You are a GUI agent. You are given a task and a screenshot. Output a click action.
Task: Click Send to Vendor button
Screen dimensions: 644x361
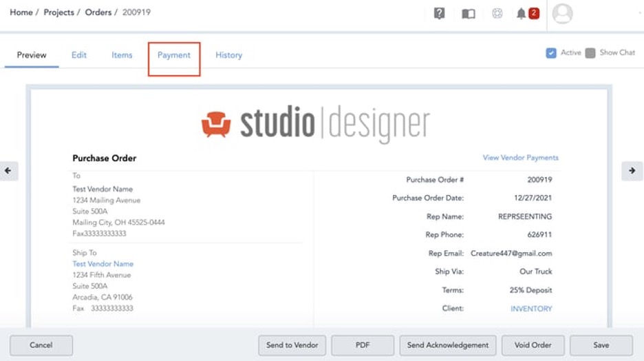(292, 345)
